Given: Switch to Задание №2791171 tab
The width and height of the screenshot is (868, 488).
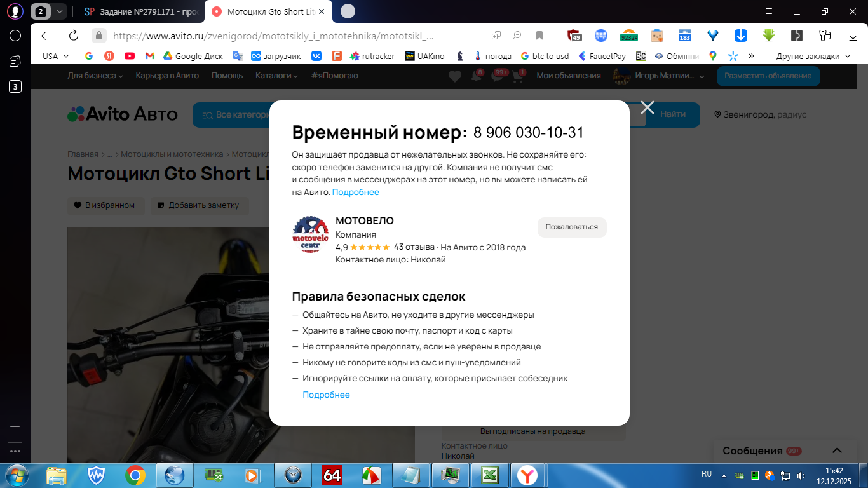Looking at the screenshot, I should point(141,11).
